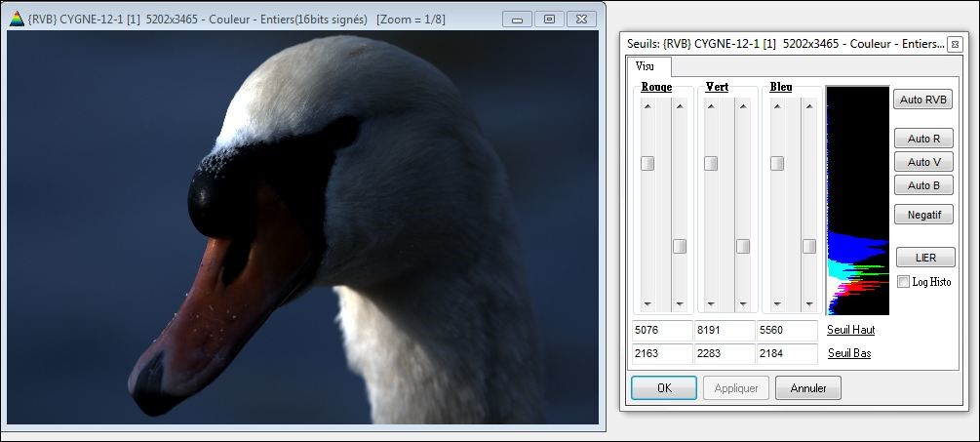
Task: Enable the Log Histo checkbox
Action: pyautogui.click(x=903, y=282)
